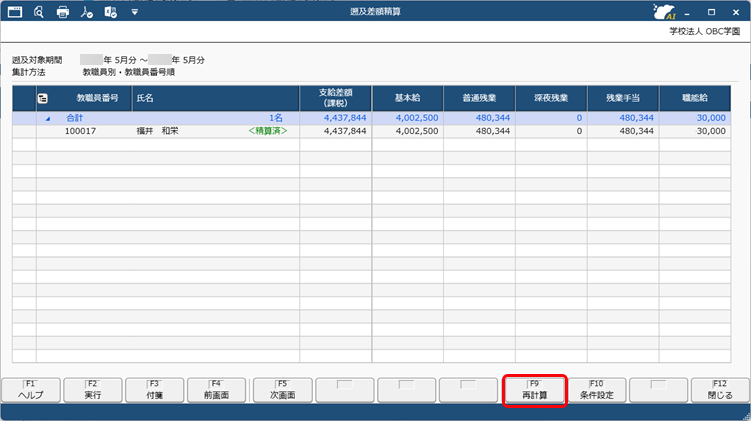Select employee number 100017 cell
The width and height of the screenshot is (752, 421).
coord(80,131)
